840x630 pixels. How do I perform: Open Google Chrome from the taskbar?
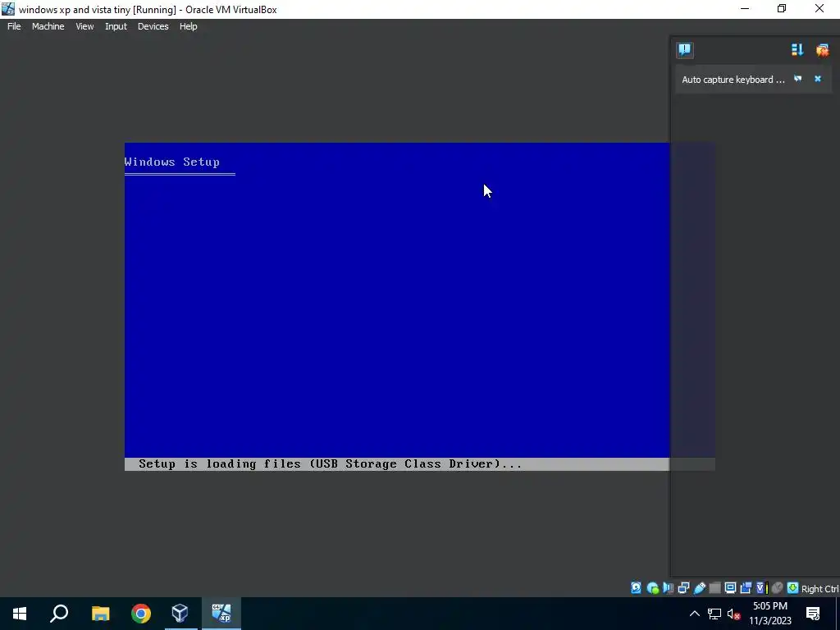[x=141, y=614]
